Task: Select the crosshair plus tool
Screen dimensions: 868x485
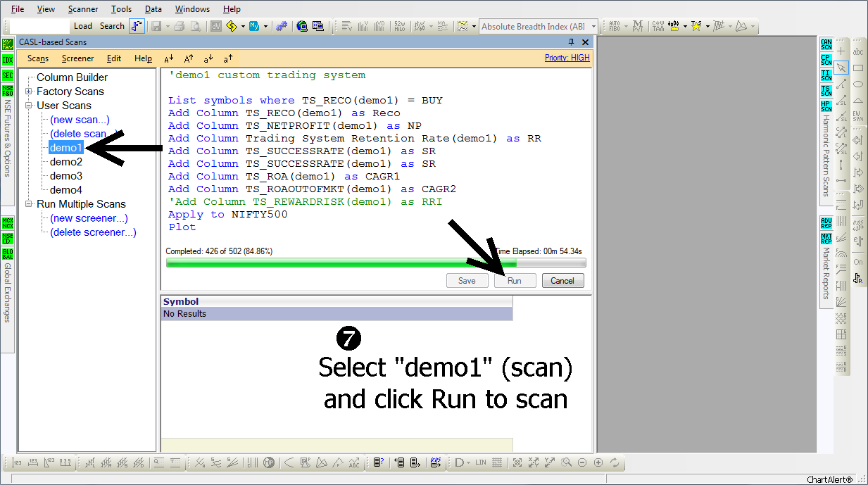Action: click(842, 51)
